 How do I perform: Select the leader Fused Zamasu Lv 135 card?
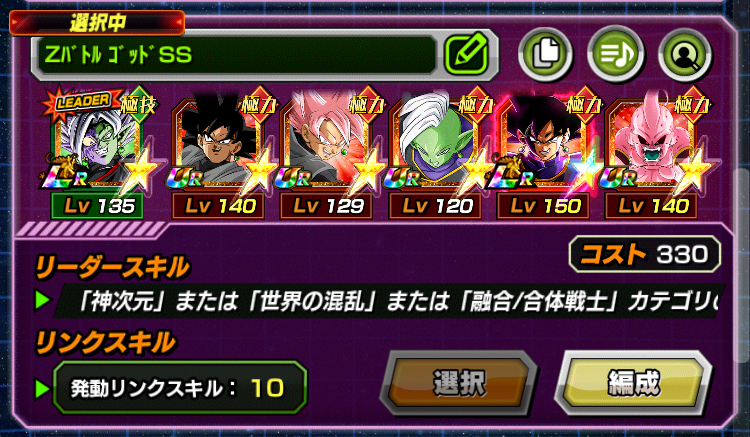tap(98, 153)
